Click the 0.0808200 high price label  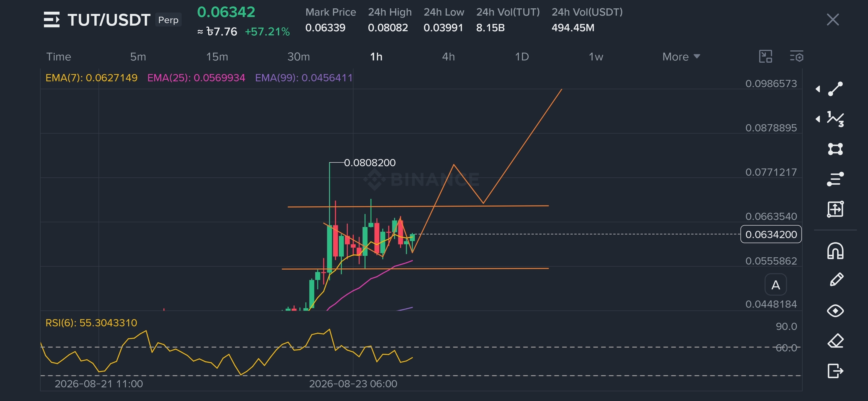[x=370, y=163]
